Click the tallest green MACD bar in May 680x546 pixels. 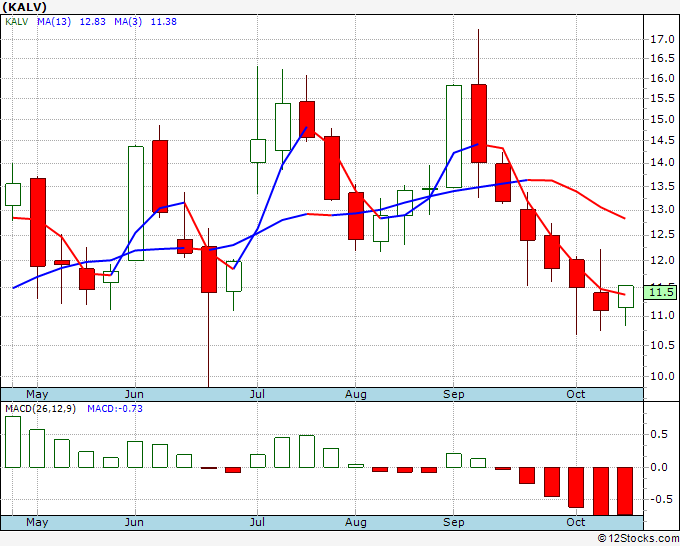pos(13,442)
